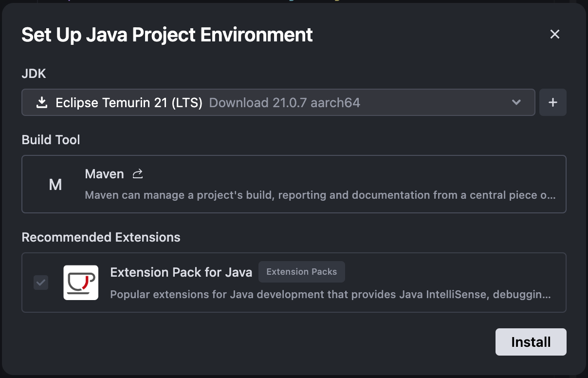Close the Set Up Java Project Environment dialog
Viewport: 588px width, 378px height.
(x=555, y=34)
